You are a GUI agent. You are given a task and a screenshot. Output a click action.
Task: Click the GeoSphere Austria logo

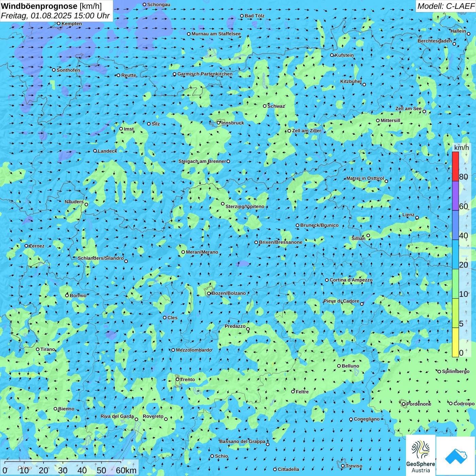click(421, 455)
